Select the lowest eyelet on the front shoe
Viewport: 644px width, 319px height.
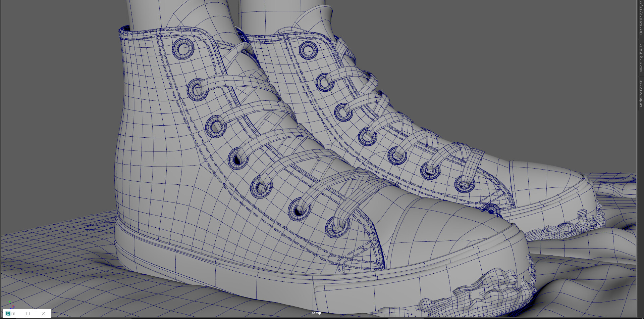(337, 227)
